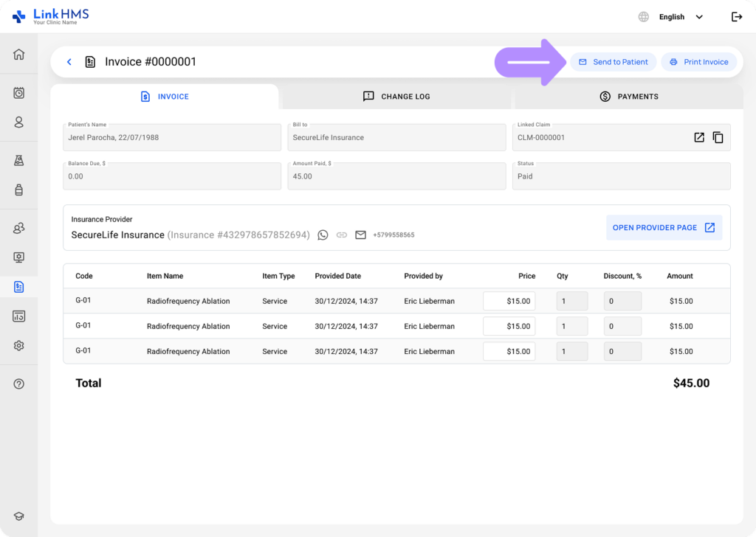Email the insurance provider via envelope icon

coord(360,235)
